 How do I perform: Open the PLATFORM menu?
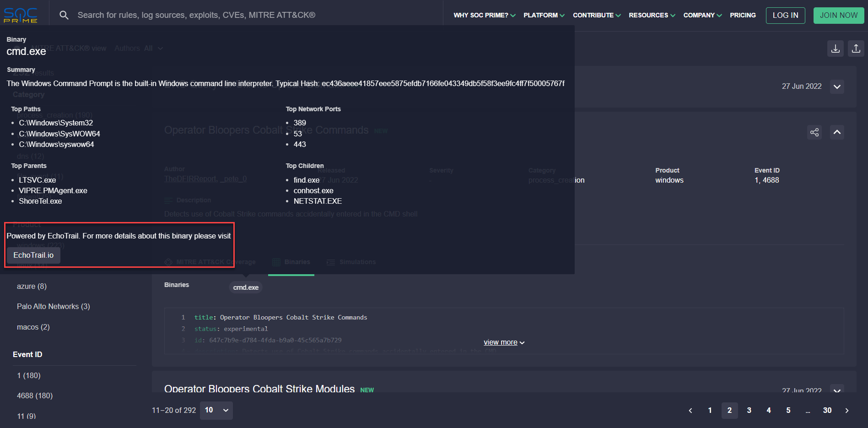pos(544,15)
